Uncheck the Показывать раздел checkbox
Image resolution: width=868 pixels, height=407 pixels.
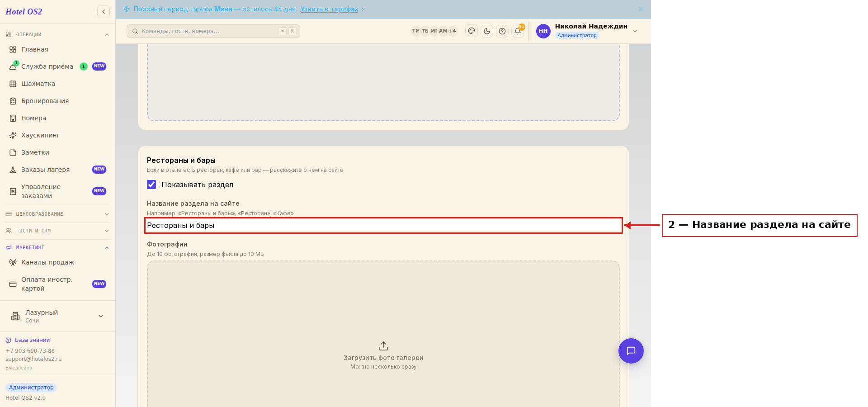151,185
